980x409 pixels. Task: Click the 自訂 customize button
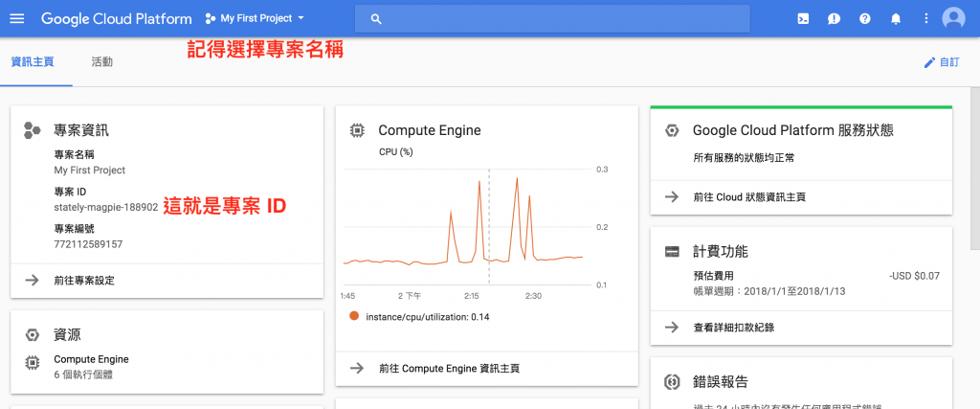942,62
